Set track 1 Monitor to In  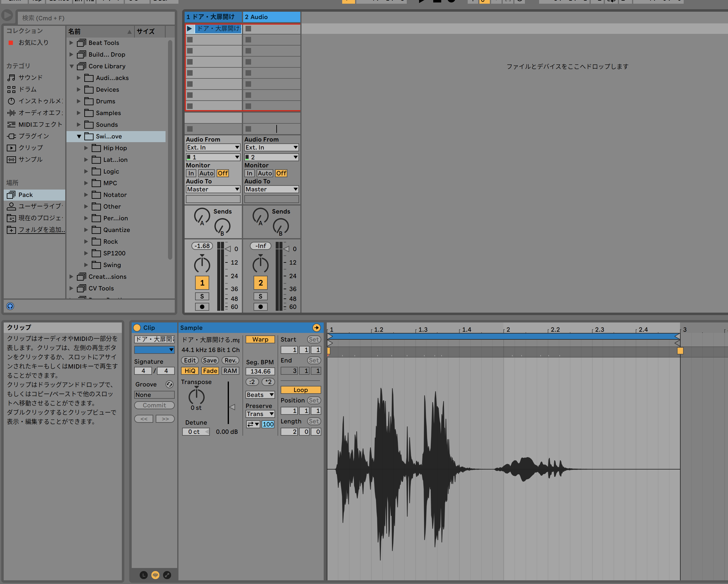191,173
